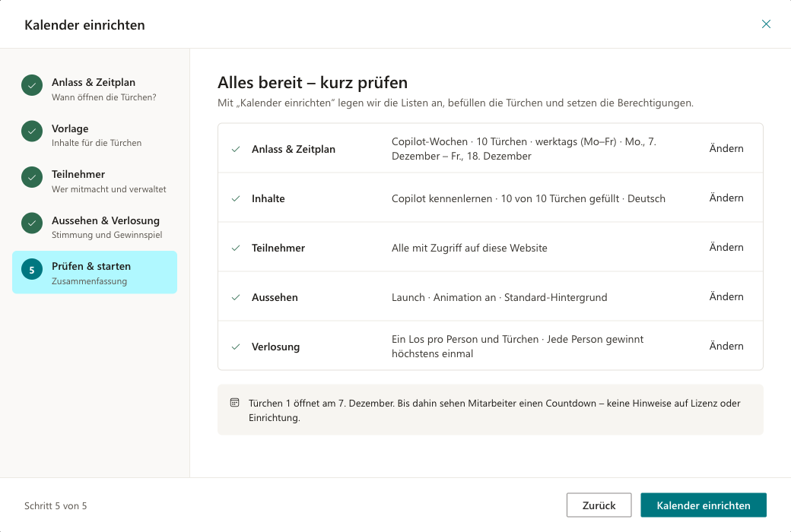
Task: Click the checkmark beside Aussehen
Action: (236, 297)
